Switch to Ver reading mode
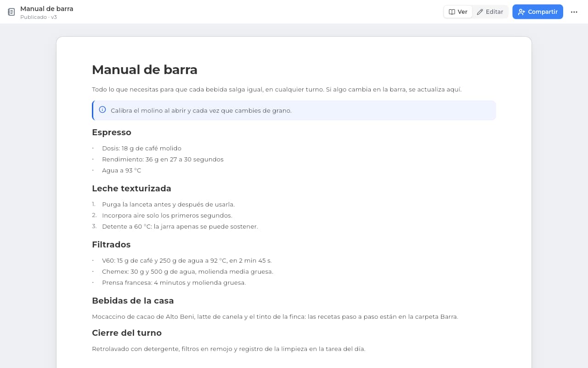 (458, 12)
